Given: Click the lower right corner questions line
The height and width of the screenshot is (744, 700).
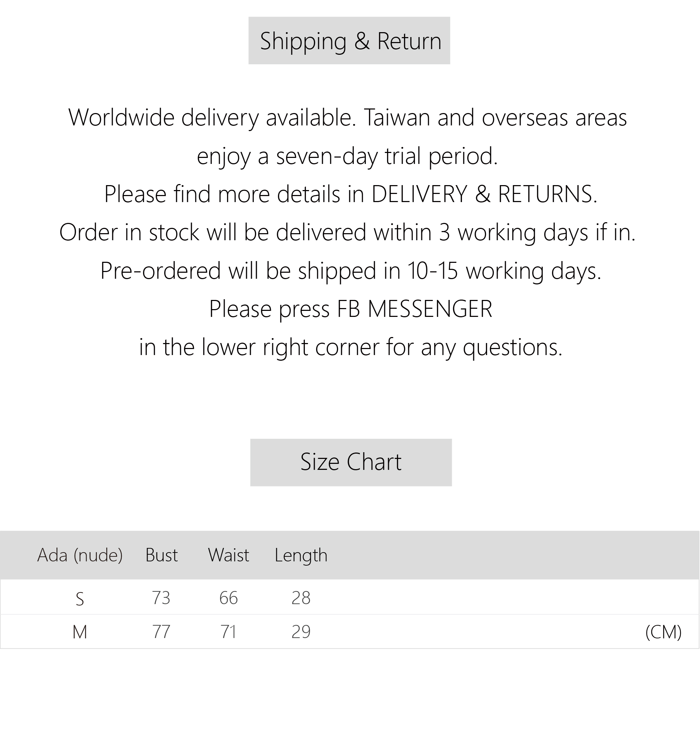Looking at the screenshot, I should [351, 347].
